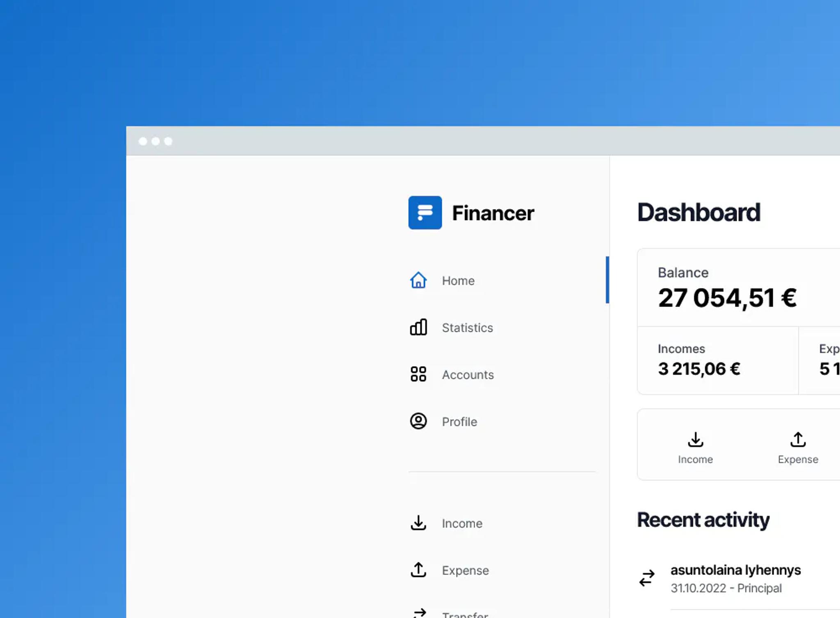Select Income link in the sidebar

462,523
